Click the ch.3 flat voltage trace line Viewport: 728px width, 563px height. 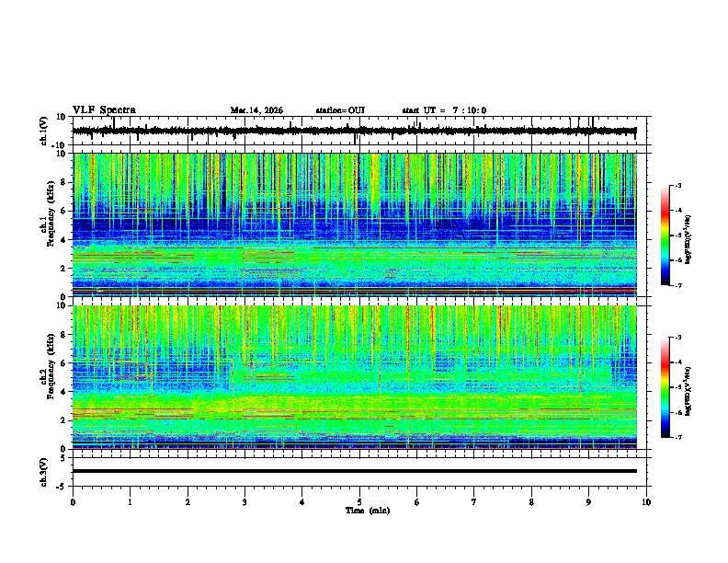[354, 471]
